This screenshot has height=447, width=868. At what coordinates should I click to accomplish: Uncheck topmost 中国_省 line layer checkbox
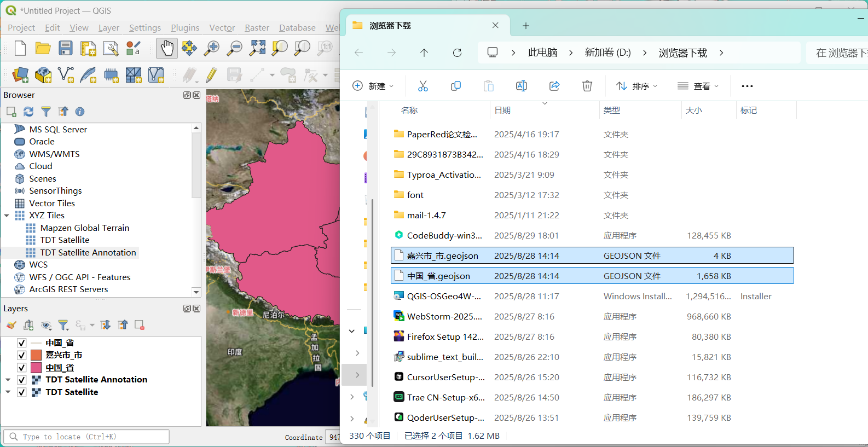22,343
